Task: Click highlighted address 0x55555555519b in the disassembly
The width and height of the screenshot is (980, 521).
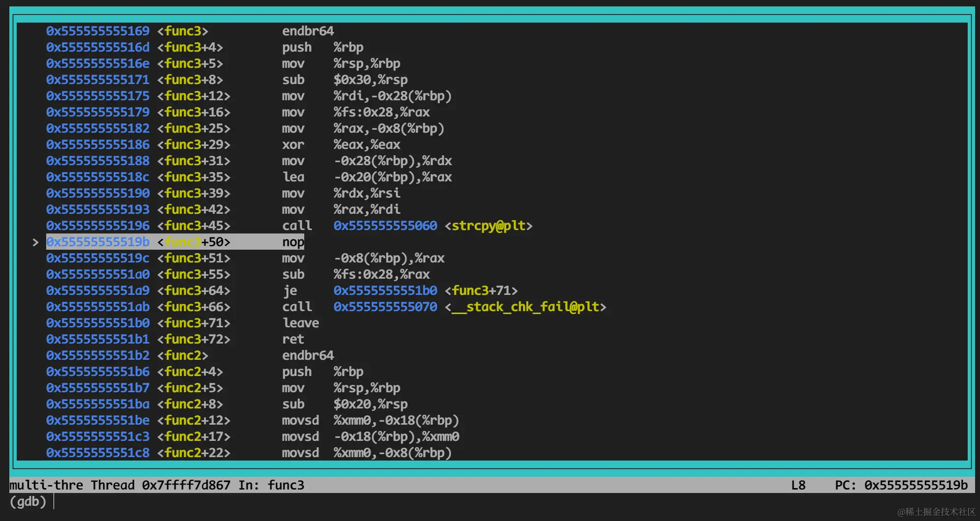Action: click(x=98, y=242)
